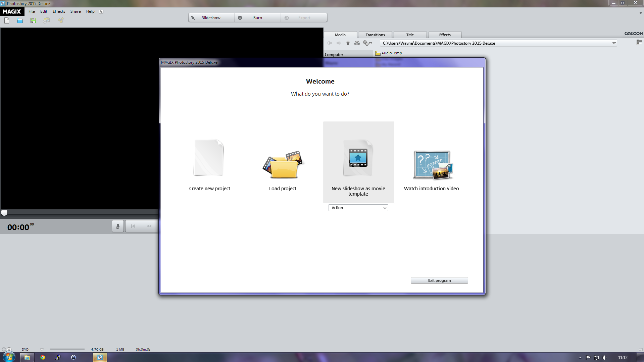Click the yellow stars icon in toolbar

tap(60, 21)
